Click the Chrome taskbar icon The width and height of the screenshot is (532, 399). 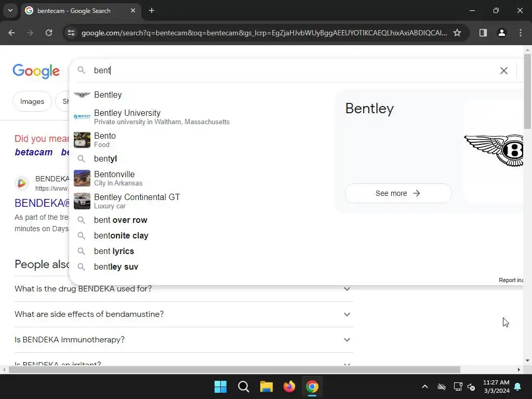pyautogui.click(x=312, y=387)
